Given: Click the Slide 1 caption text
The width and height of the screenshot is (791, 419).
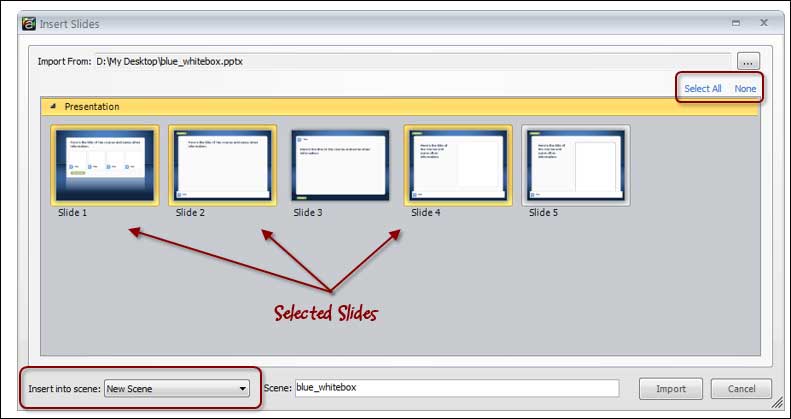Looking at the screenshot, I should [x=72, y=213].
